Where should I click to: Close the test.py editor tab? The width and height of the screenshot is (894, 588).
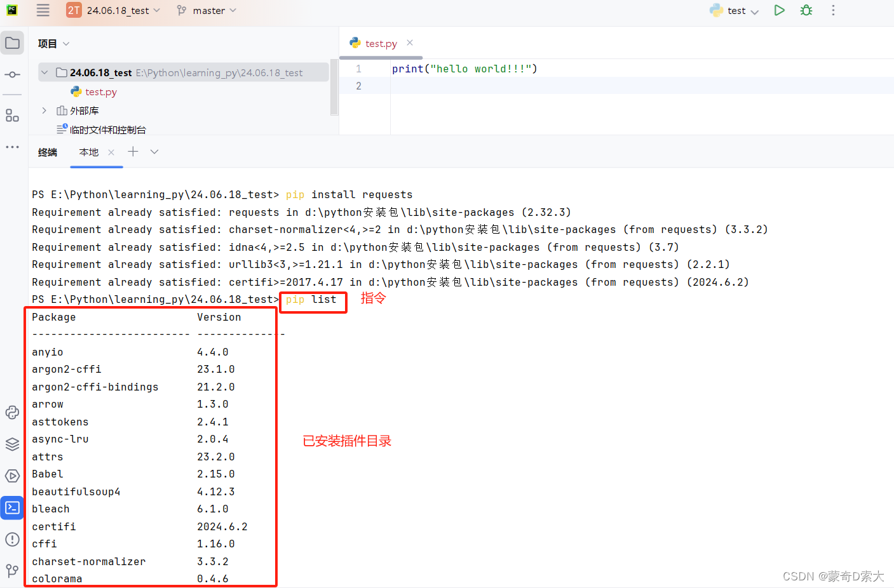410,43
